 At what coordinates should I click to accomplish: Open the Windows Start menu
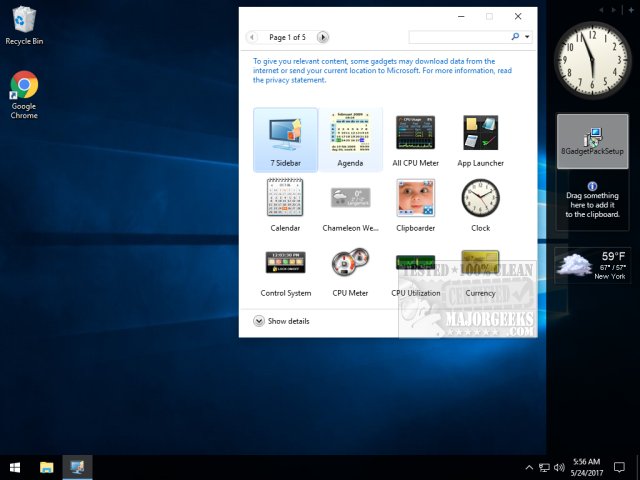coord(16,467)
